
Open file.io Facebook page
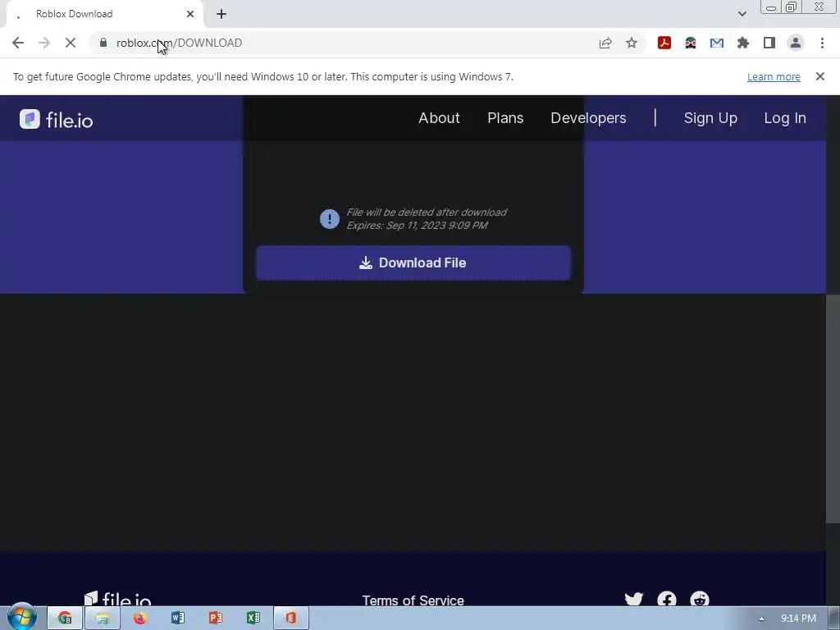click(x=667, y=599)
